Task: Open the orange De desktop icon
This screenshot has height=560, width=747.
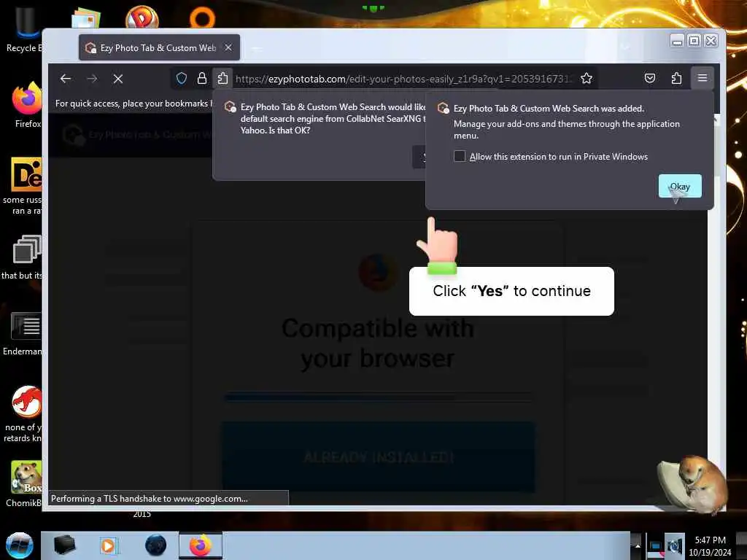Action: tap(26, 174)
